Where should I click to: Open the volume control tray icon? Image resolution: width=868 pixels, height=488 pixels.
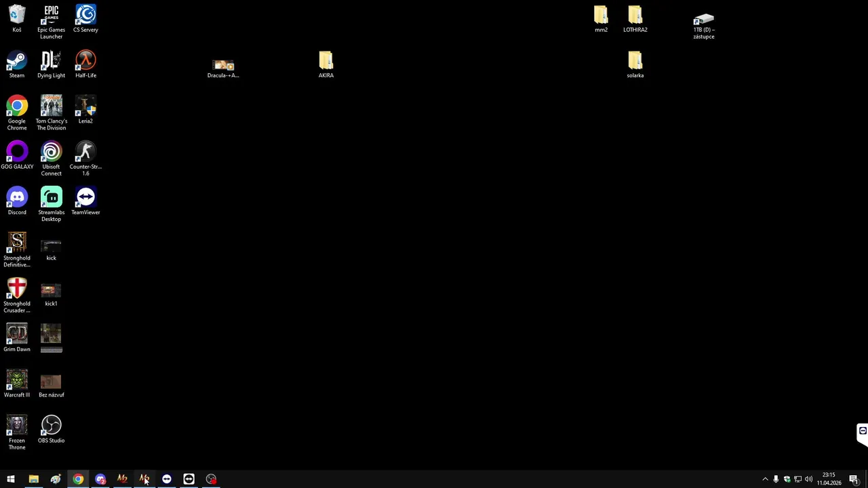coord(808,479)
